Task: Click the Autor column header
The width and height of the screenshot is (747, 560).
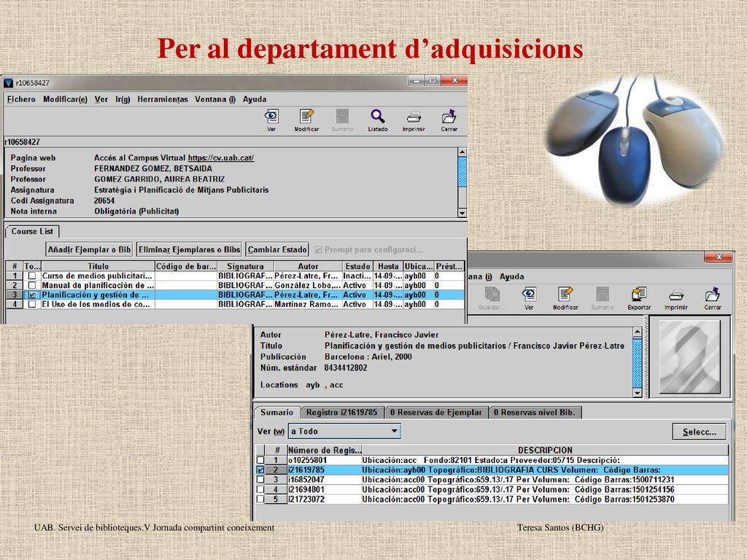Action: (308, 266)
